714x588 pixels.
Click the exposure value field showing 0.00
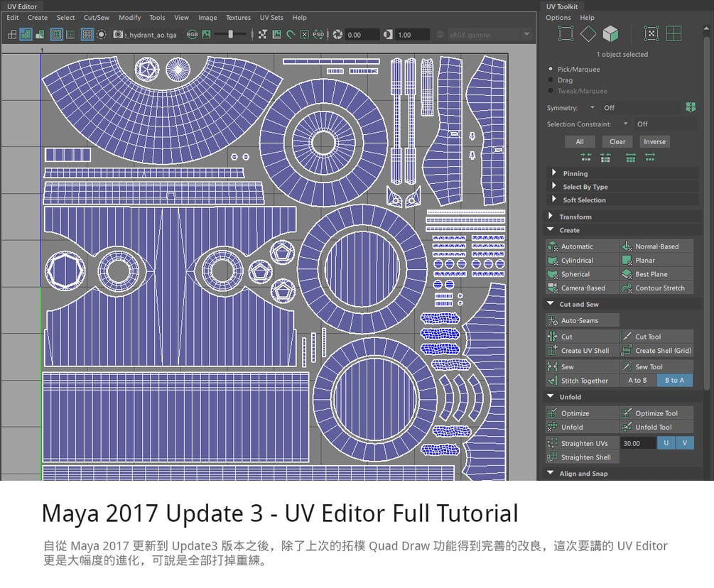click(362, 35)
